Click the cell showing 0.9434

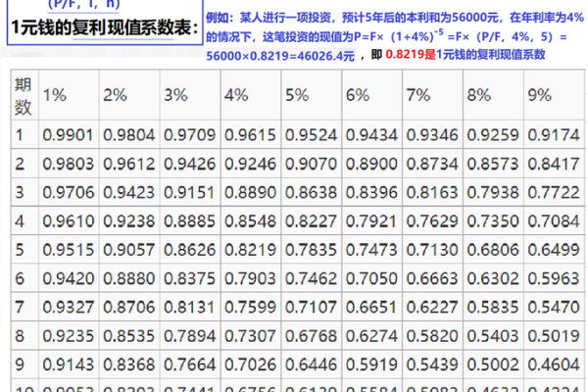click(x=371, y=135)
